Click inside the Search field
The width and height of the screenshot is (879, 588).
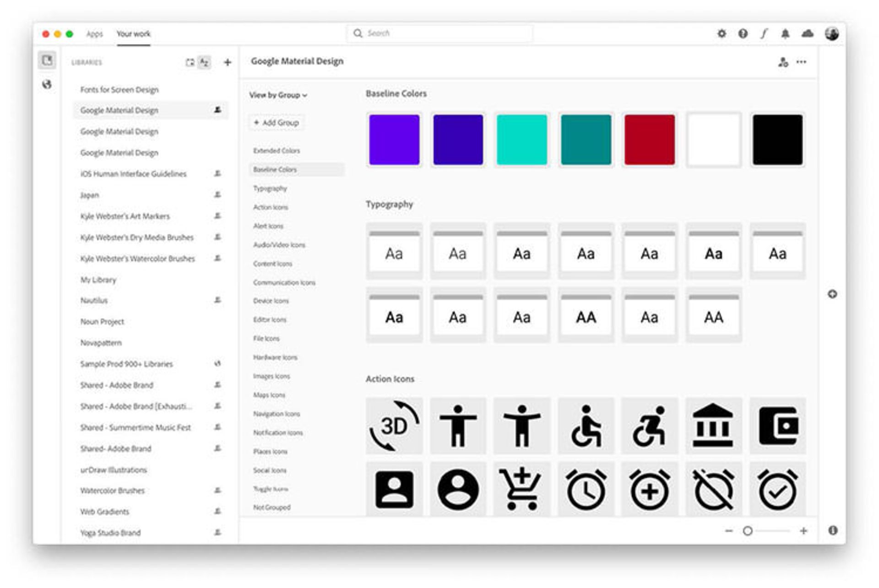[x=439, y=33]
